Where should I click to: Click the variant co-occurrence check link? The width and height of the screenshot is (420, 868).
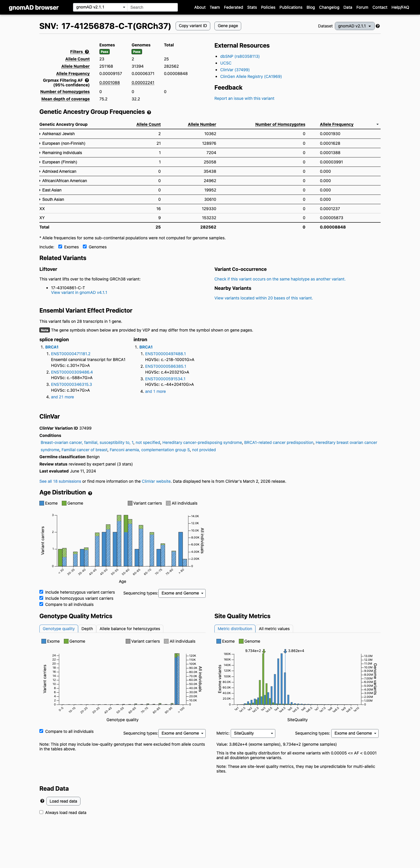pos(280,279)
